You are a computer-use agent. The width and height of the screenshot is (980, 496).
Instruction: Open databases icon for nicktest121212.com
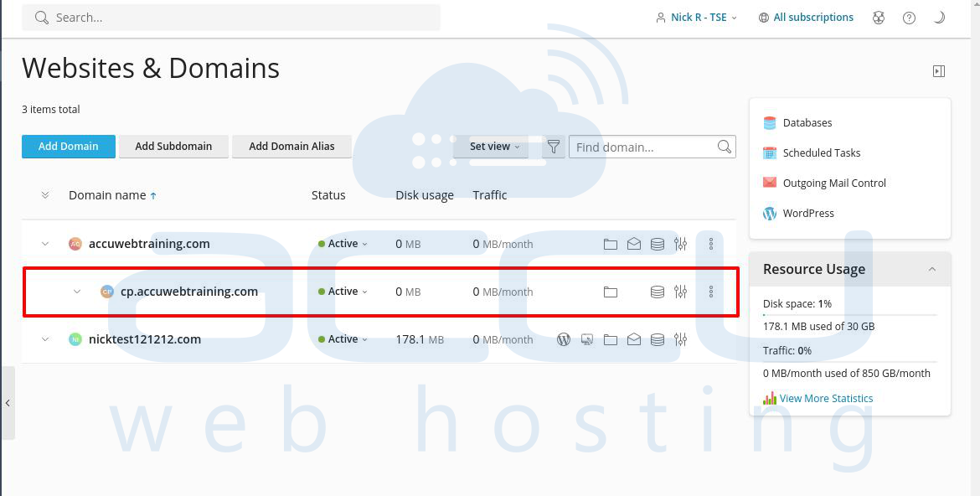tap(657, 339)
